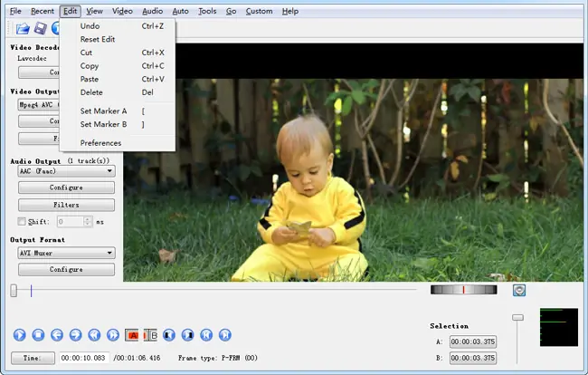Set selection end with B marker icon
Image resolution: width=588 pixels, height=375 pixels.
click(x=150, y=335)
